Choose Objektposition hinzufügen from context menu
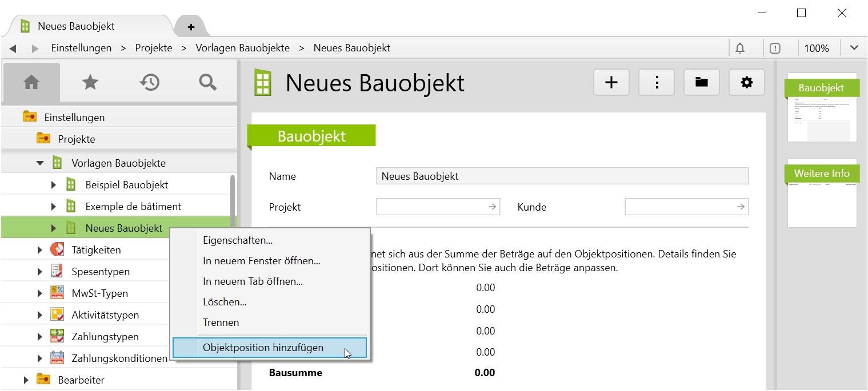Image resolution: width=868 pixels, height=391 pixels. click(x=263, y=348)
